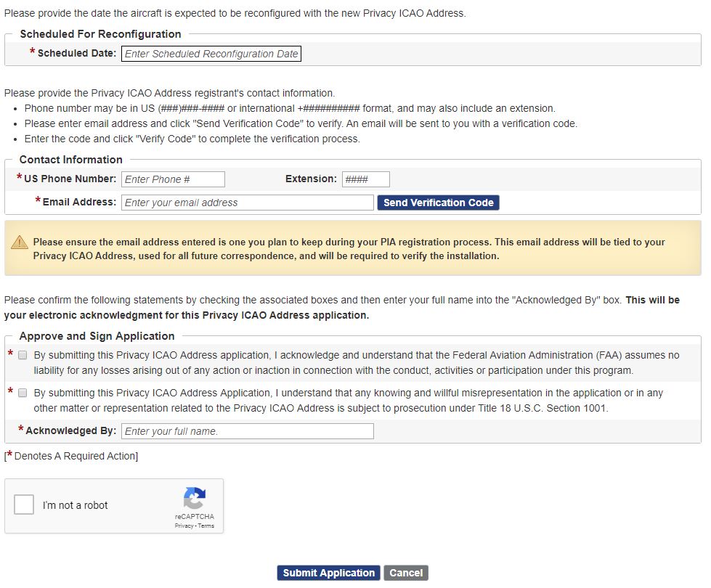Click the "Acknowledged By:" label
711x588 pixels.
pos(70,430)
